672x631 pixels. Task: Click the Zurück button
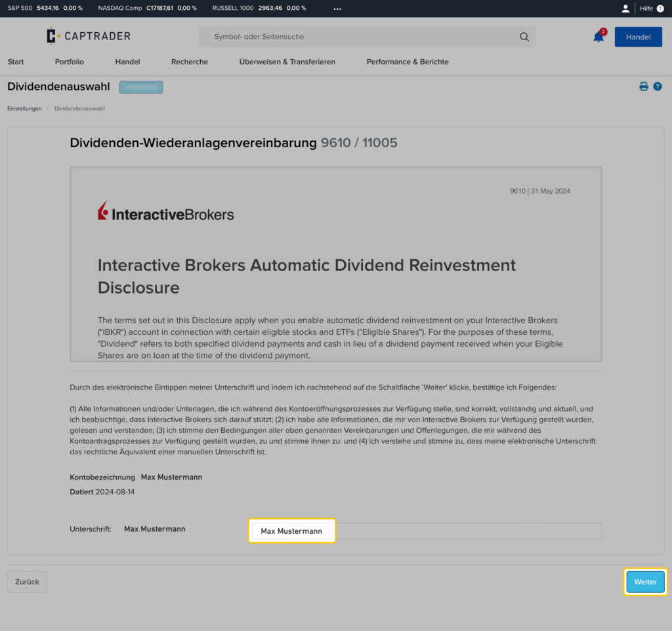pyautogui.click(x=27, y=582)
